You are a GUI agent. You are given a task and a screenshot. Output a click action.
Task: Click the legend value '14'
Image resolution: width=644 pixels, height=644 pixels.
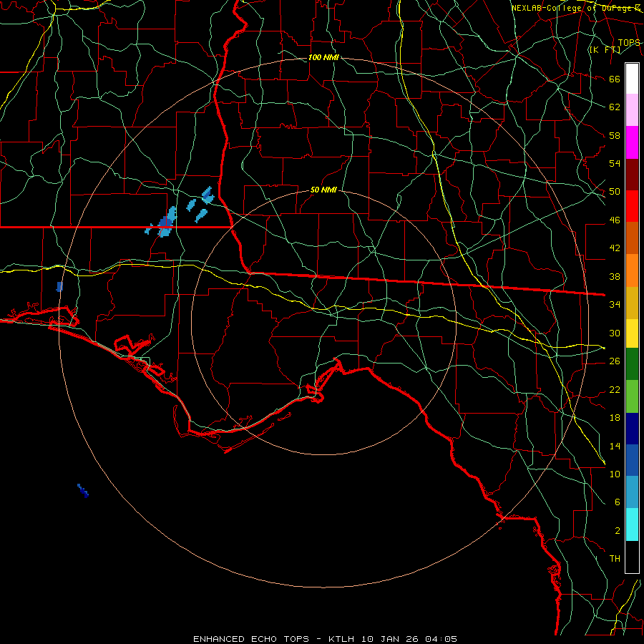point(615,446)
